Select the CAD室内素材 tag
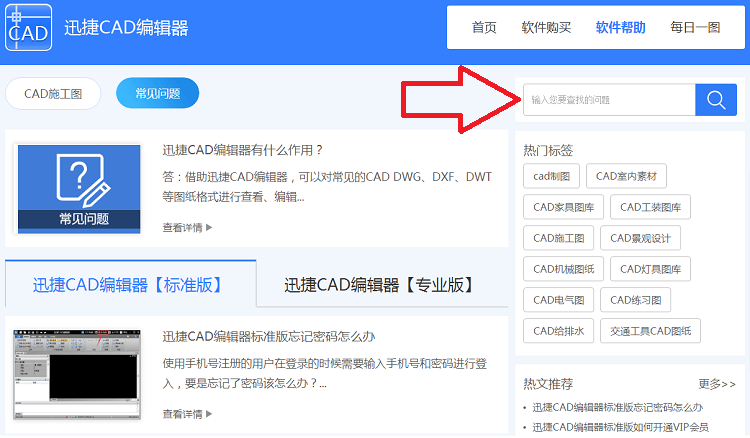The width and height of the screenshot is (750, 438). point(626,176)
